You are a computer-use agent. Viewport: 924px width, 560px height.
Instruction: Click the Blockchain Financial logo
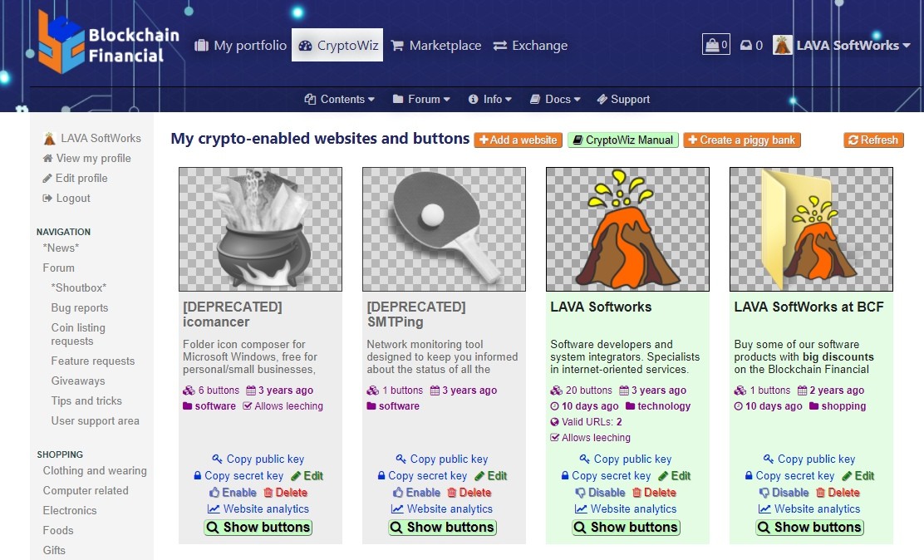[108, 42]
